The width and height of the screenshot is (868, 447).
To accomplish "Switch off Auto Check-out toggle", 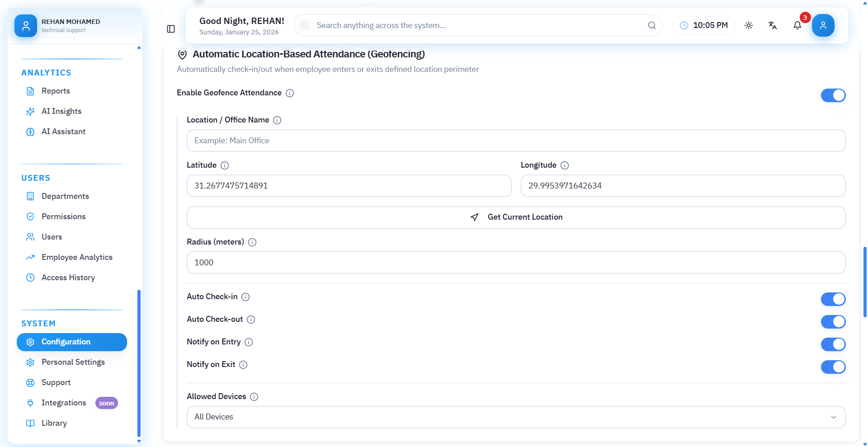I will click(833, 322).
